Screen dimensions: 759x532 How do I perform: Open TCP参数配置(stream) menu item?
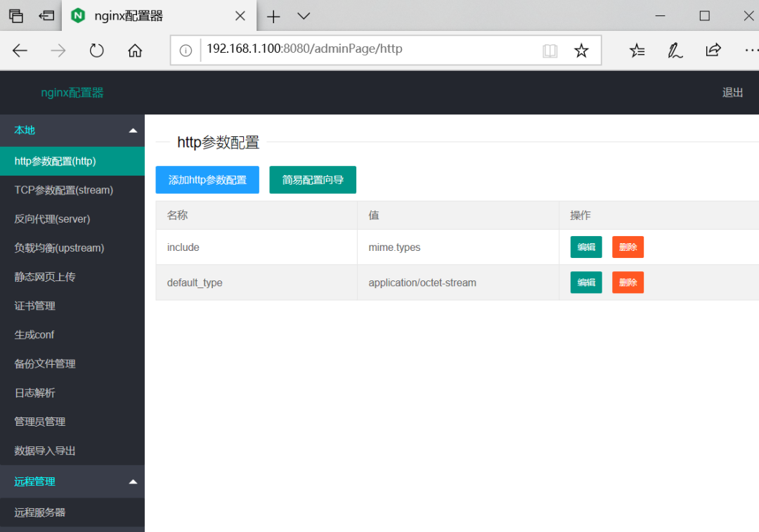click(72, 190)
